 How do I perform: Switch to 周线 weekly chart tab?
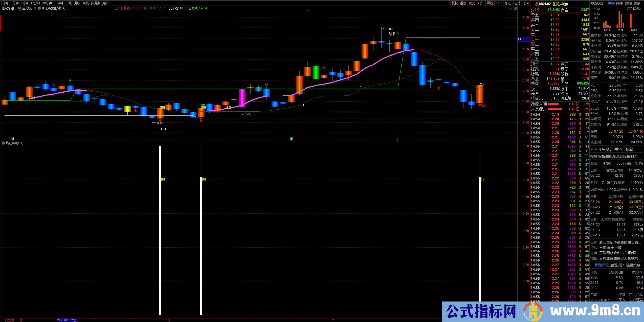pyautogui.click(x=77, y=3)
